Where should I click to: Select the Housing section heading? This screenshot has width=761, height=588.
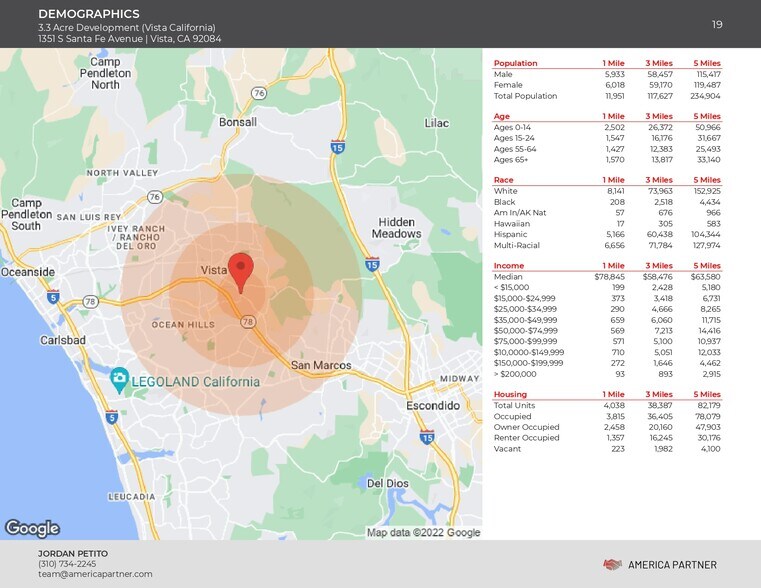pyautogui.click(x=511, y=394)
